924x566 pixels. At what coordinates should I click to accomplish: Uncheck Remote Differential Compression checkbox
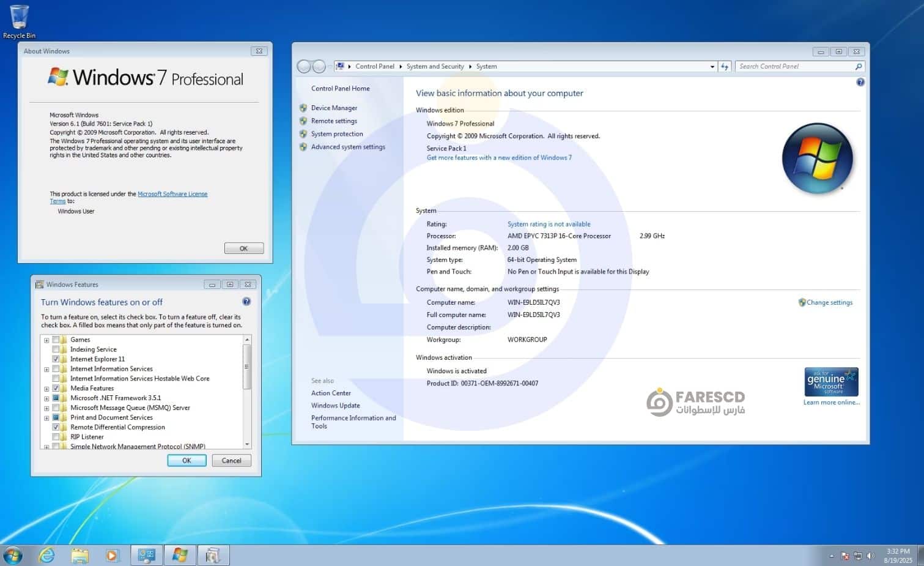coord(56,427)
